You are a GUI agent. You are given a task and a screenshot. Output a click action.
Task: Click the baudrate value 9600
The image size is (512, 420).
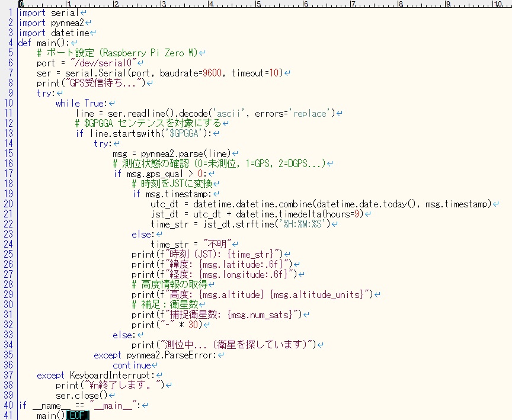[x=212, y=73]
